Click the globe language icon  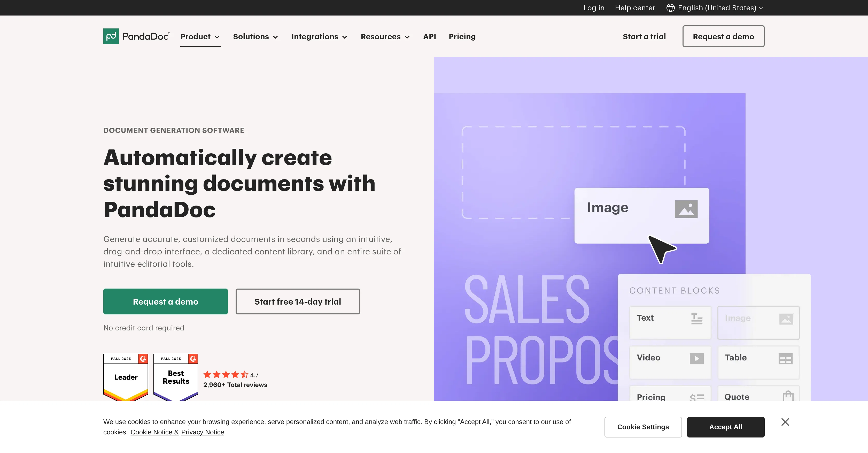tap(670, 8)
